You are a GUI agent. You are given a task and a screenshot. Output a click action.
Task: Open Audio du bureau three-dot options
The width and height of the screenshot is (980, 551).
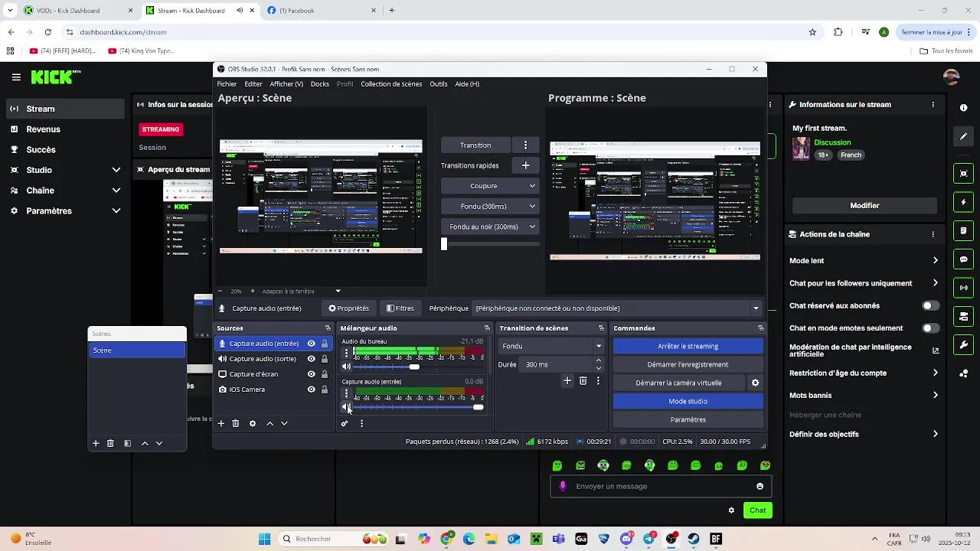point(346,353)
